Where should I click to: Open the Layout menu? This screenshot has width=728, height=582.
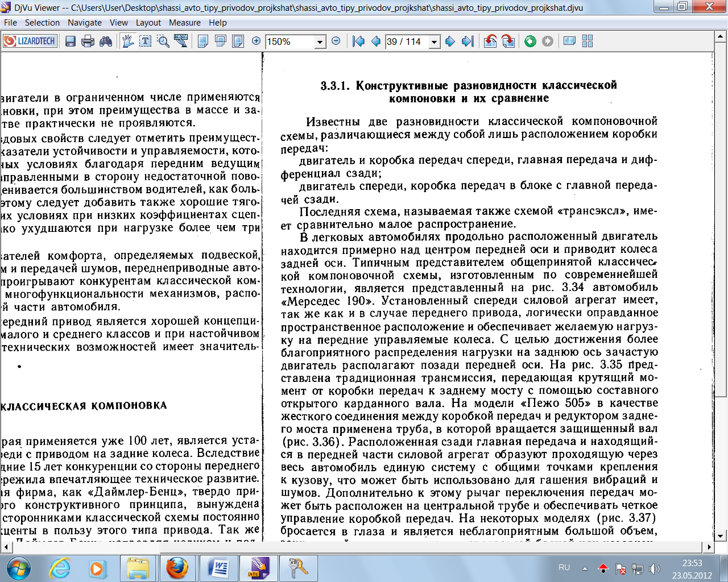click(148, 23)
